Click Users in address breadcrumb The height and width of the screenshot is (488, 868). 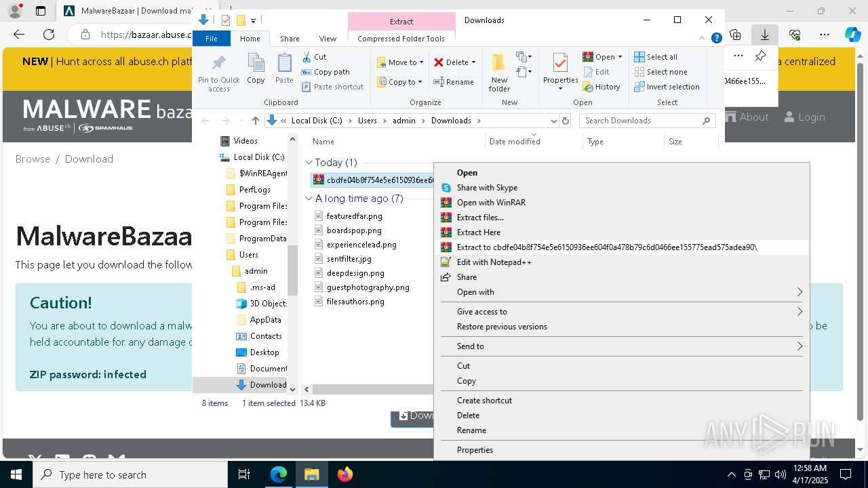pos(367,121)
